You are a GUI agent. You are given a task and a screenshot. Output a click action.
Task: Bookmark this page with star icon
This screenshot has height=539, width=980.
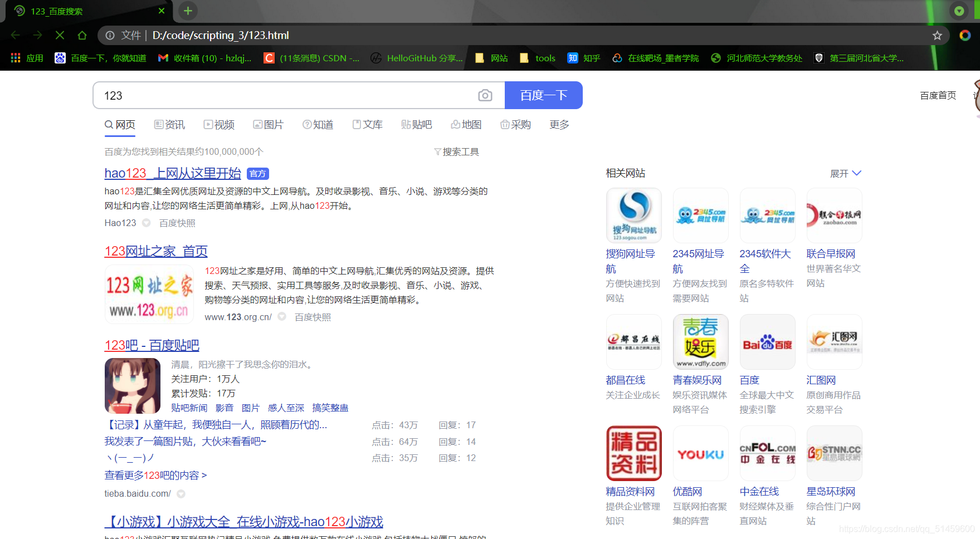[937, 35]
